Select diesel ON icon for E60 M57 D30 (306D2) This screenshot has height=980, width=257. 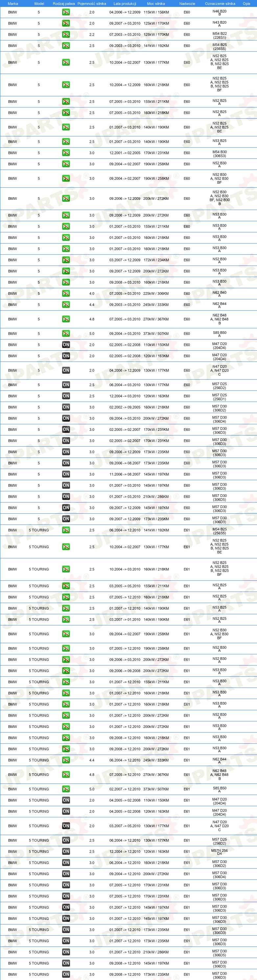click(66, 407)
